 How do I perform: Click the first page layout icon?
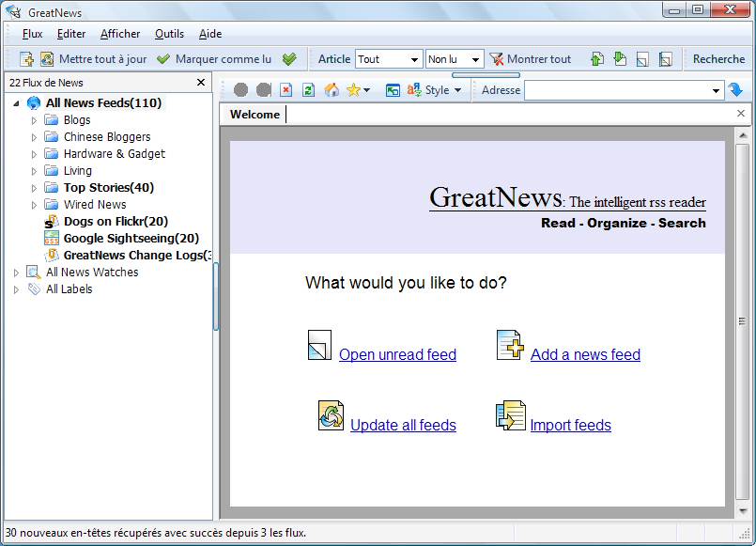[x=642, y=59]
